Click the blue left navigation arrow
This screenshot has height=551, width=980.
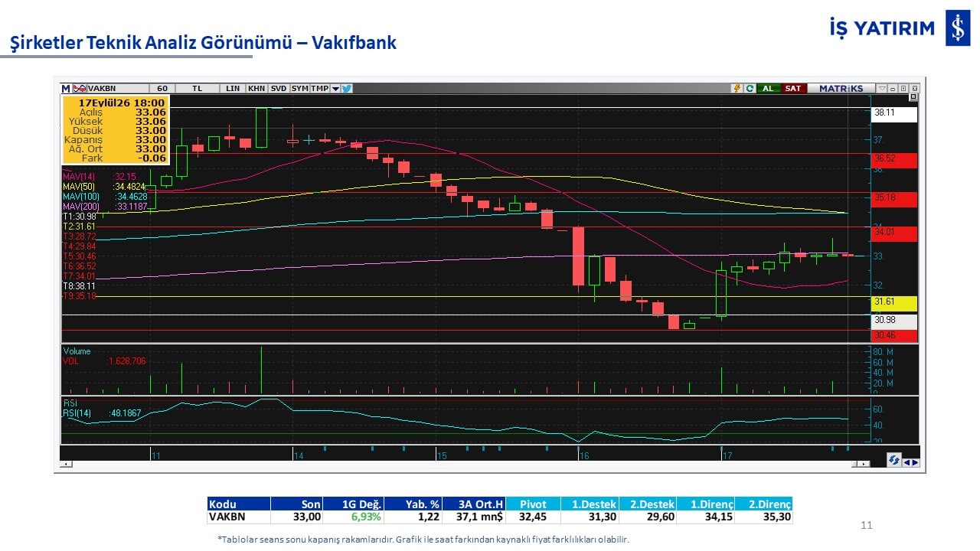click(x=907, y=462)
